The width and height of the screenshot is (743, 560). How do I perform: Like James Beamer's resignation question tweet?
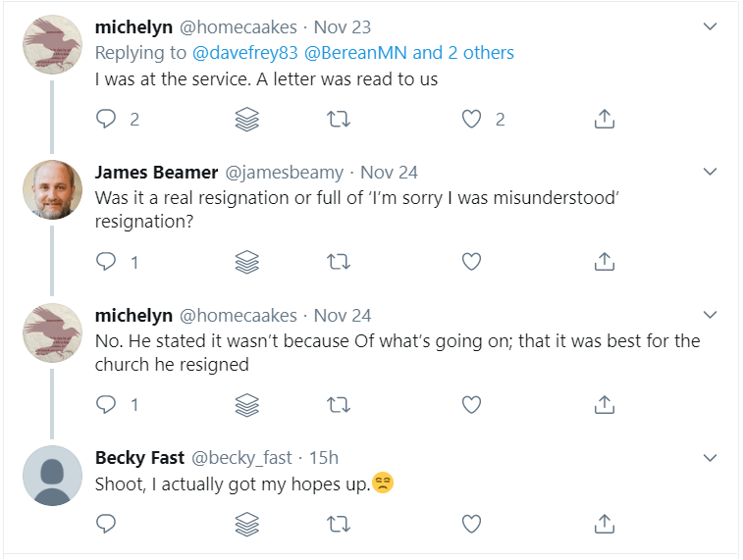[x=472, y=262]
